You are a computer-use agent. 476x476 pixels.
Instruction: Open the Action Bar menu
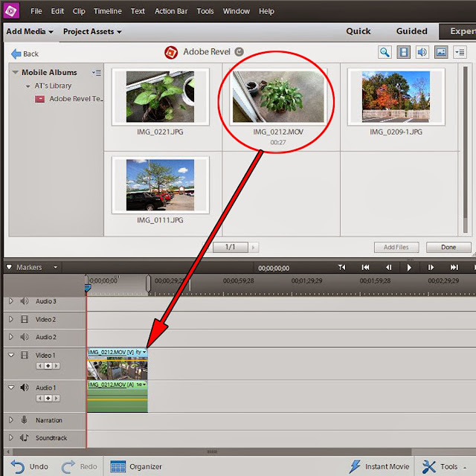tap(171, 11)
